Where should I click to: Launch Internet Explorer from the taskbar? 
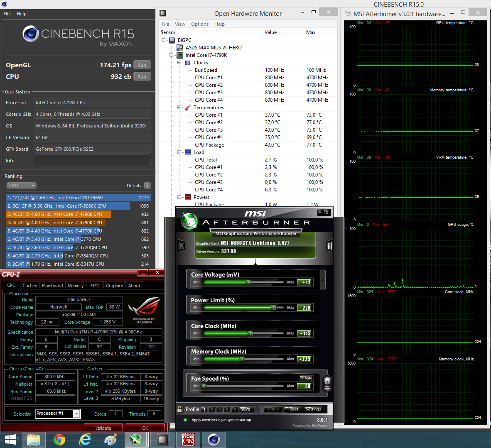pos(85,440)
